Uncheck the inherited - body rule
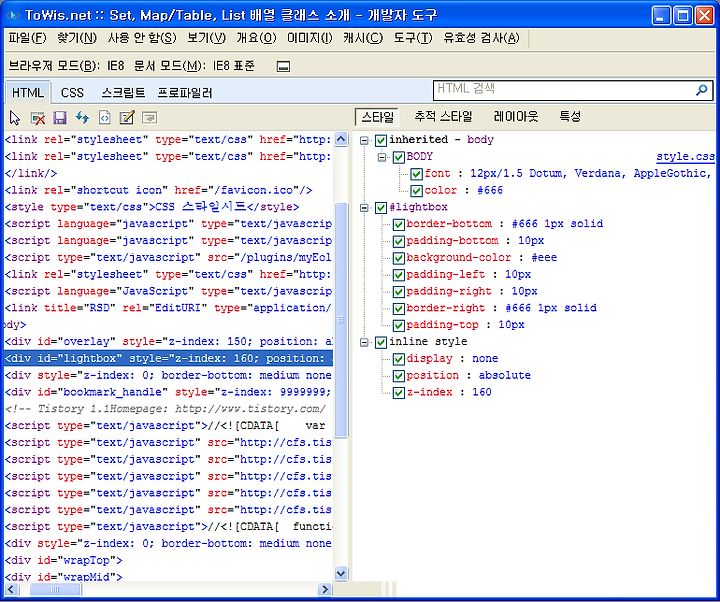The width and height of the screenshot is (720, 602). pos(381,140)
